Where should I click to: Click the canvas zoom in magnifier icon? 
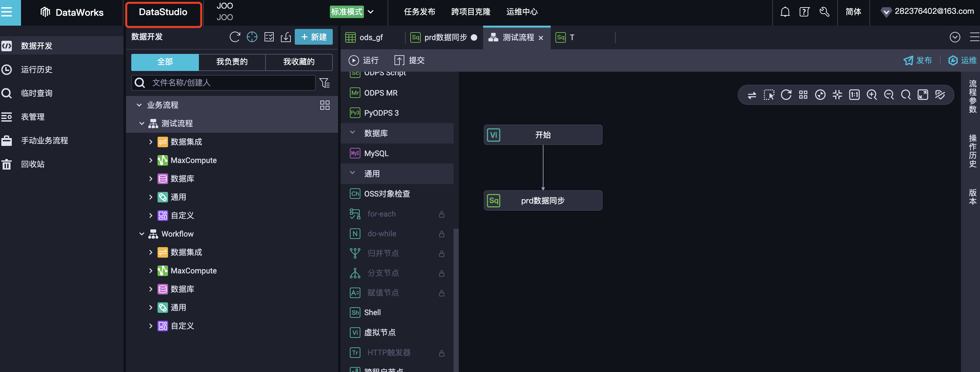click(871, 95)
